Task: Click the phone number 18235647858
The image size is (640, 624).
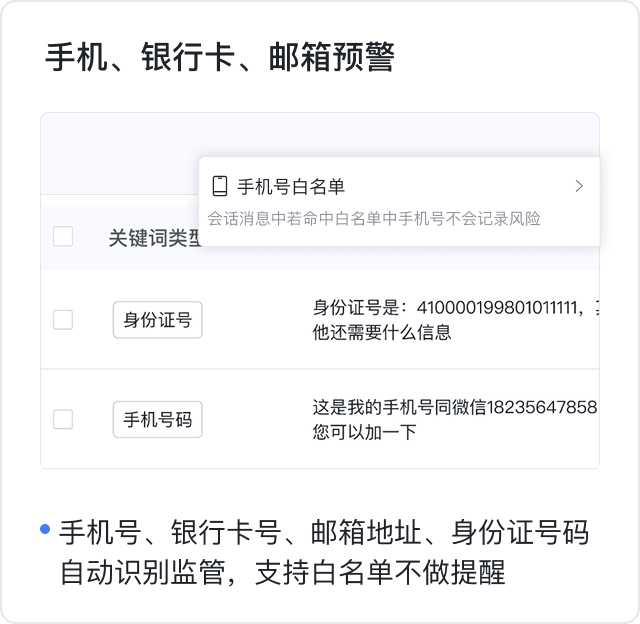Action: coord(541,407)
